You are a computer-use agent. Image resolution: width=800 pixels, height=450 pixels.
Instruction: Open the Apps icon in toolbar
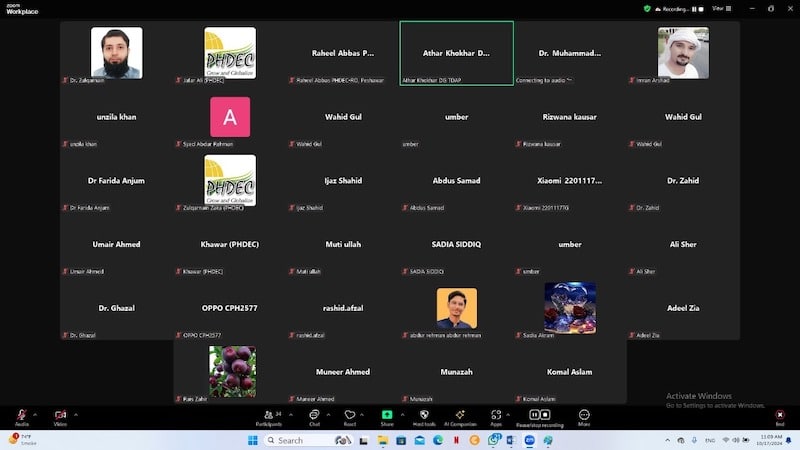tap(495, 415)
